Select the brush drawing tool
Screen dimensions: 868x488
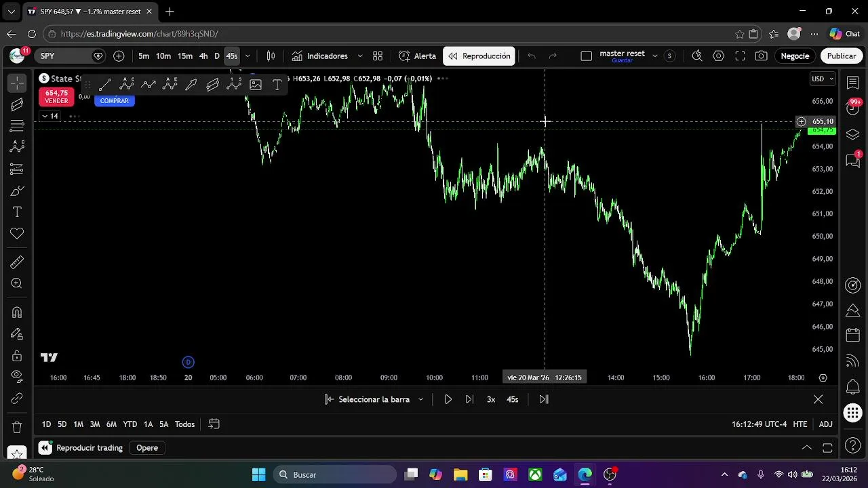17,190
